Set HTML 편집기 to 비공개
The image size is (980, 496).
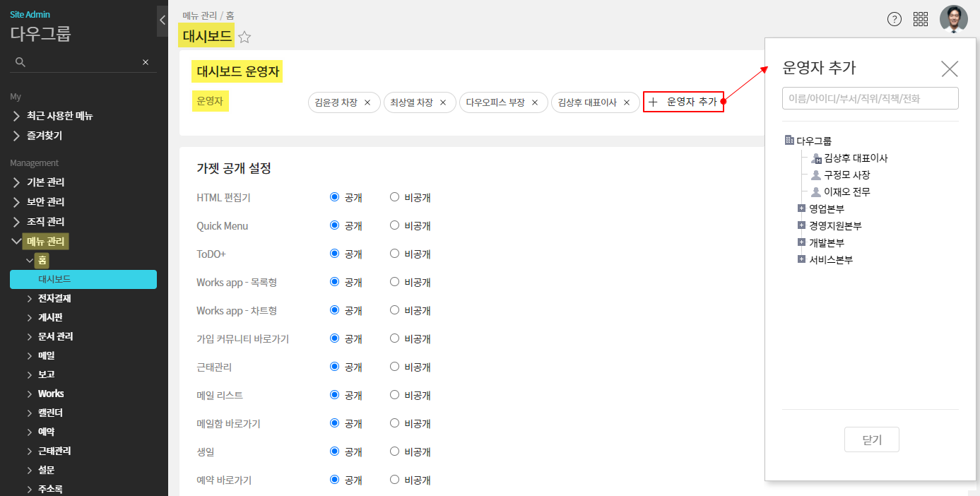point(395,197)
